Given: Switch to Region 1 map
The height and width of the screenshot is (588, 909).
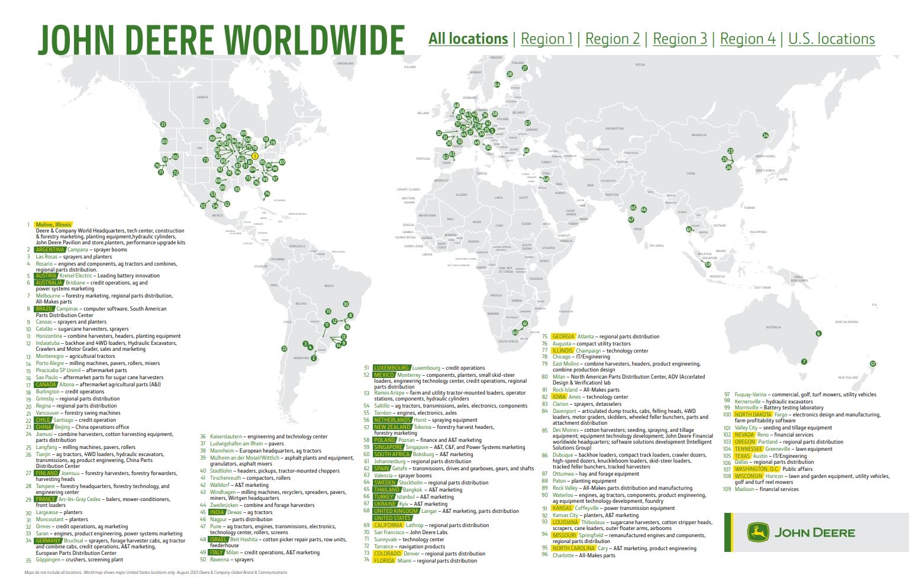Looking at the screenshot, I should click(x=546, y=39).
